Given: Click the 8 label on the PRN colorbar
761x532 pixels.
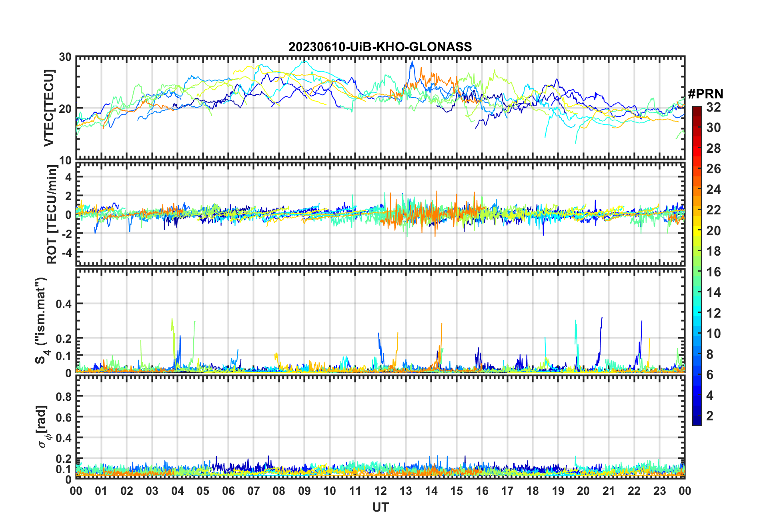Looking at the screenshot, I should [710, 354].
